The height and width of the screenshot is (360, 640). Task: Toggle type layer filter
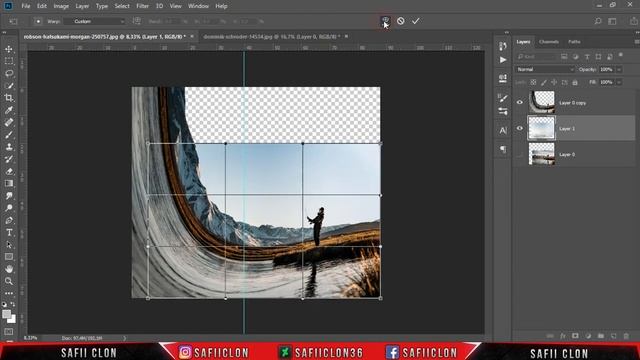pyautogui.click(x=587, y=57)
